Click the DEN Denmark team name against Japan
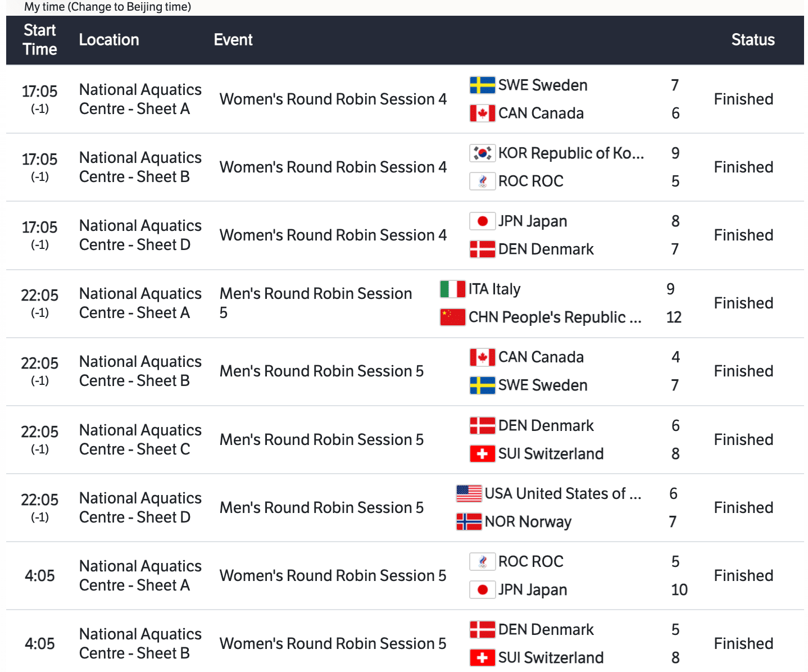 pos(546,249)
